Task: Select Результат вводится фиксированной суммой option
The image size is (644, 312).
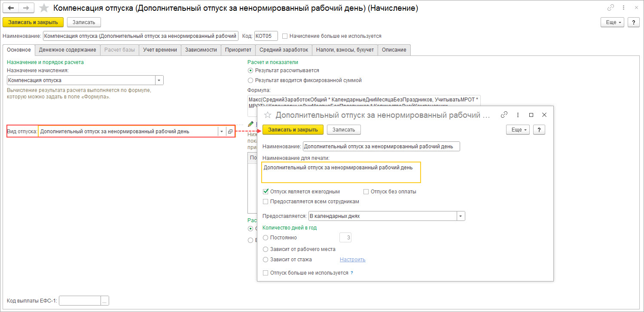Action: tap(250, 80)
